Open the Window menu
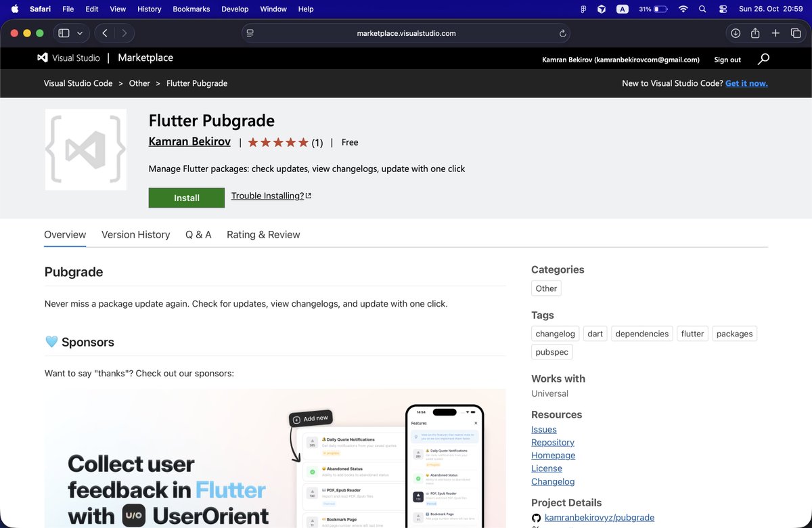 point(273,9)
